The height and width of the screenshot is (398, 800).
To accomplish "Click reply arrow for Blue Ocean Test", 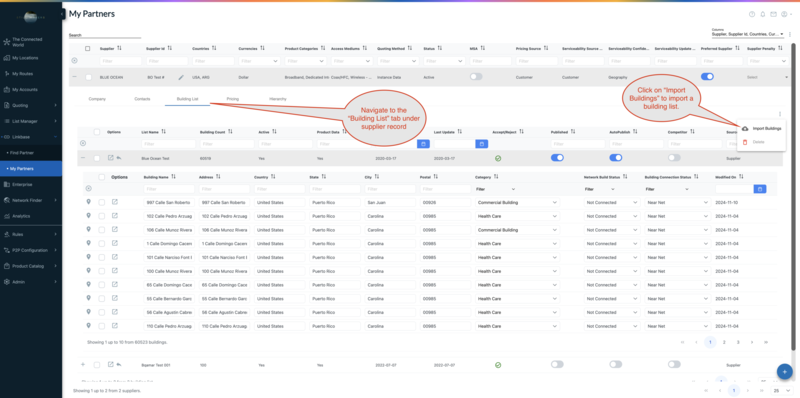I will pyautogui.click(x=119, y=158).
